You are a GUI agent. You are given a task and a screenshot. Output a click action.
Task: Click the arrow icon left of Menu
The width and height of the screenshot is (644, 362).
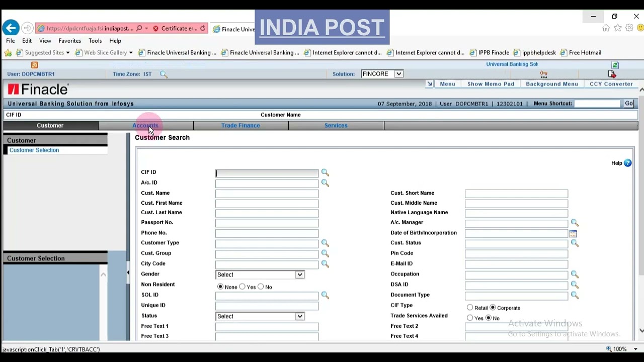pos(429,84)
